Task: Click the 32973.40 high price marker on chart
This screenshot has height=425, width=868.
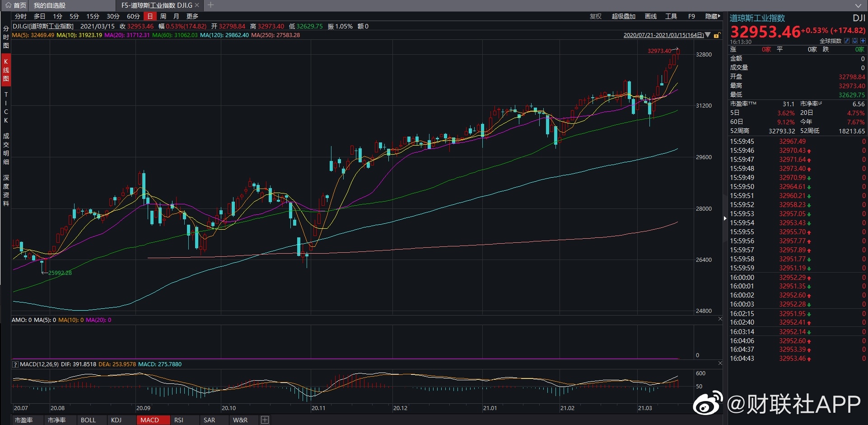Action: pos(659,51)
